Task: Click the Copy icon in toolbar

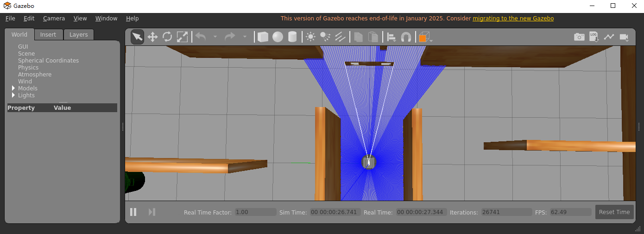Action: pyautogui.click(x=358, y=37)
